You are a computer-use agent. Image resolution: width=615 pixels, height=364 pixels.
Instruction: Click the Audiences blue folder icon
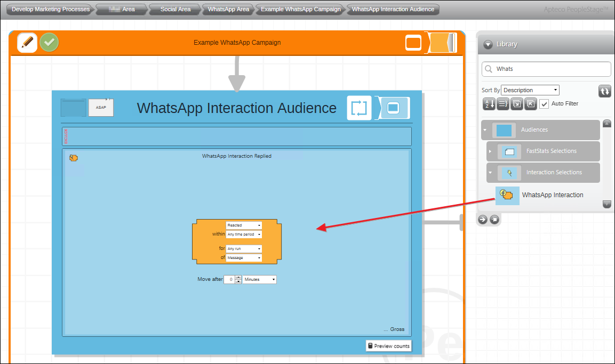click(504, 130)
